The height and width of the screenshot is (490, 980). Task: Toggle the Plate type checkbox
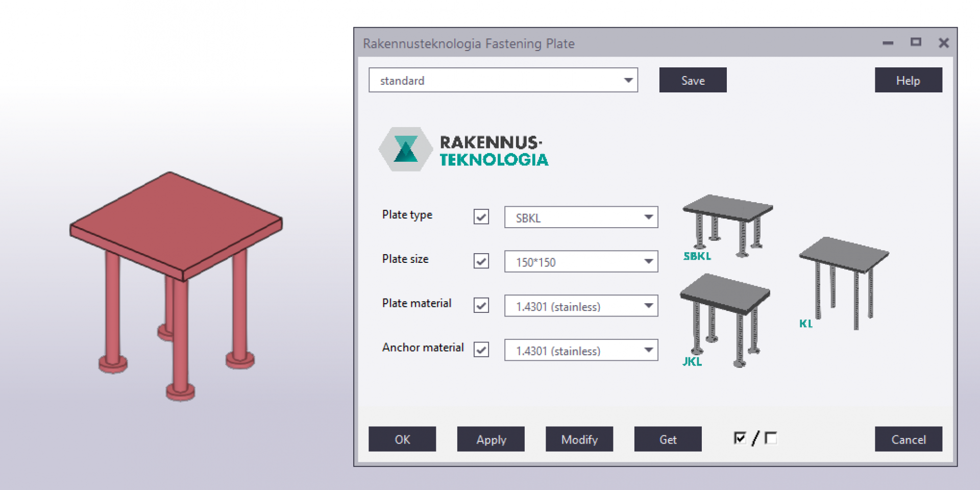(481, 217)
